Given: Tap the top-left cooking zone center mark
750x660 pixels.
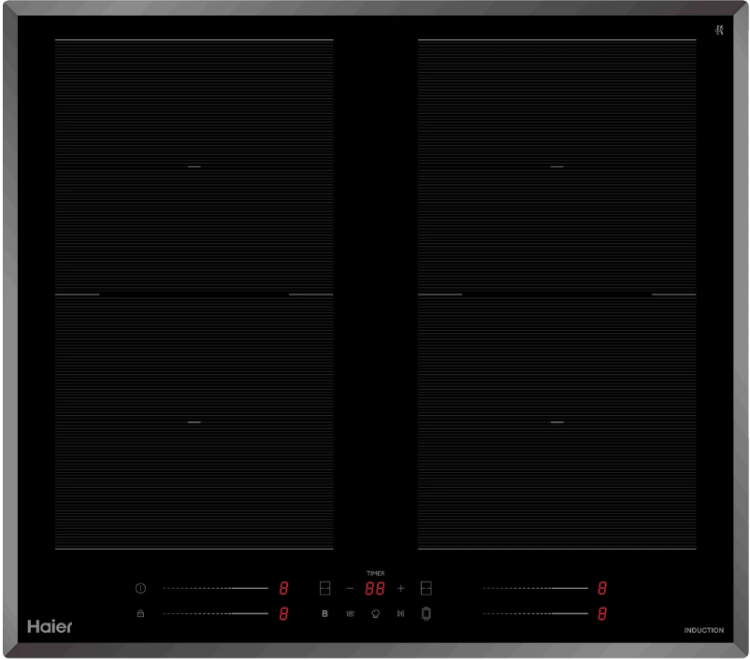Looking at the screenshot, I should pyautogui.click(x=194, y=166).
